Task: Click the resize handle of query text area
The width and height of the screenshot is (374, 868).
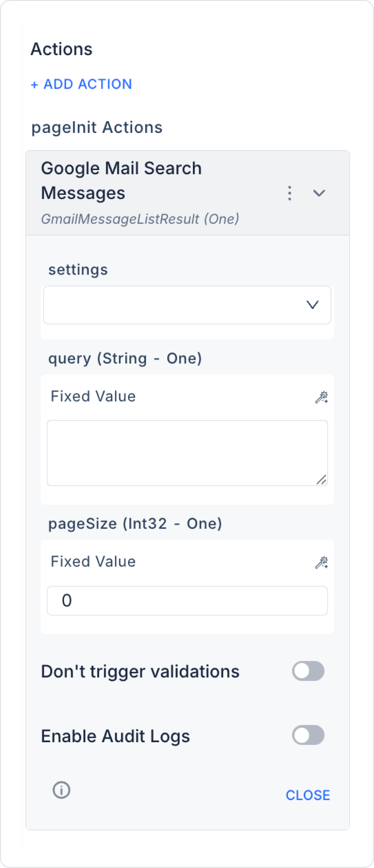Action: tap(321, 480)
